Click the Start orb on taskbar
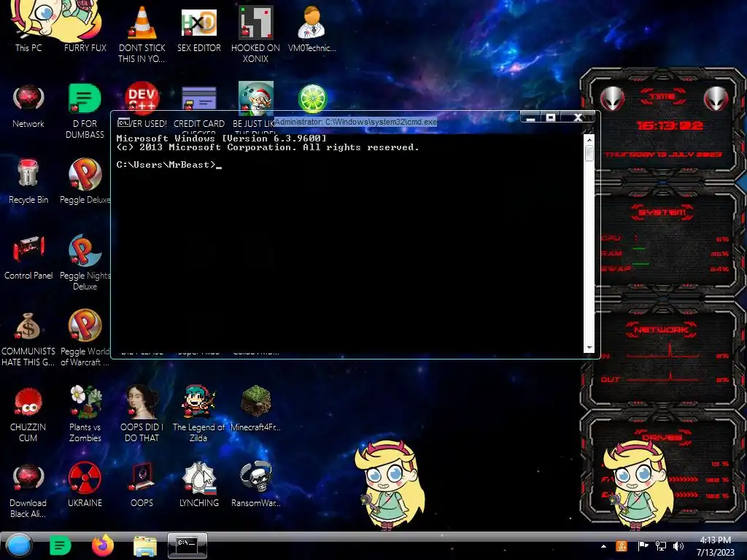 19,545
